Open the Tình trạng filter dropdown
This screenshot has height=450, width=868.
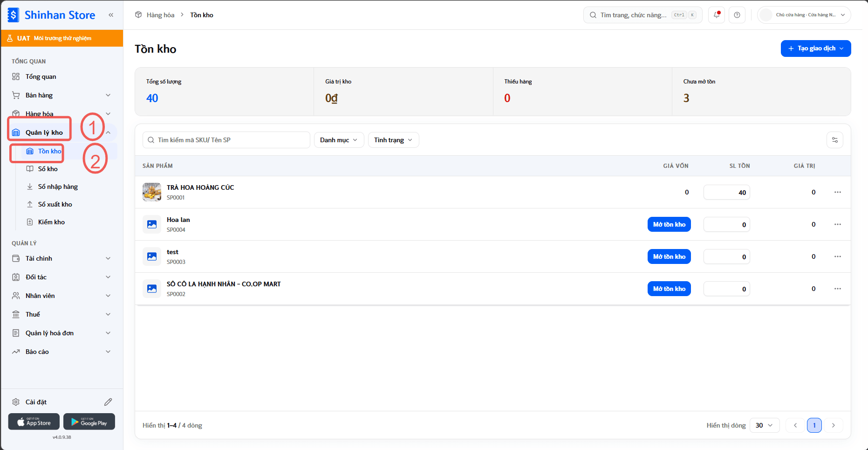tap(394, 140)
